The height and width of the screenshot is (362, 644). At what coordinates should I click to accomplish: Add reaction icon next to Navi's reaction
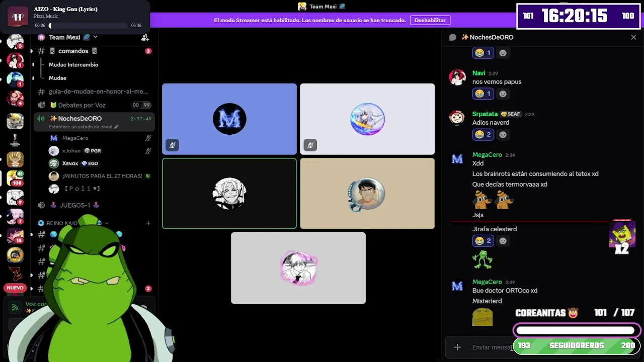tap(503, 94)
